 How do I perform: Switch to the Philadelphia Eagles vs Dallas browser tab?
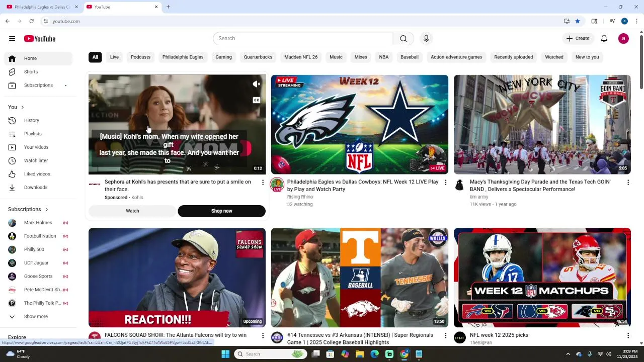42,7
